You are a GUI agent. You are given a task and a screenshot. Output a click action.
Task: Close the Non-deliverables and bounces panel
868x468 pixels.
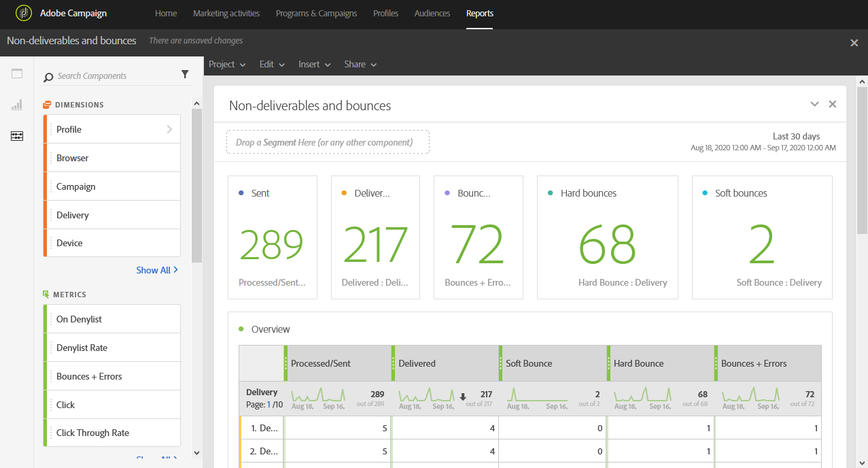[832, 104]
